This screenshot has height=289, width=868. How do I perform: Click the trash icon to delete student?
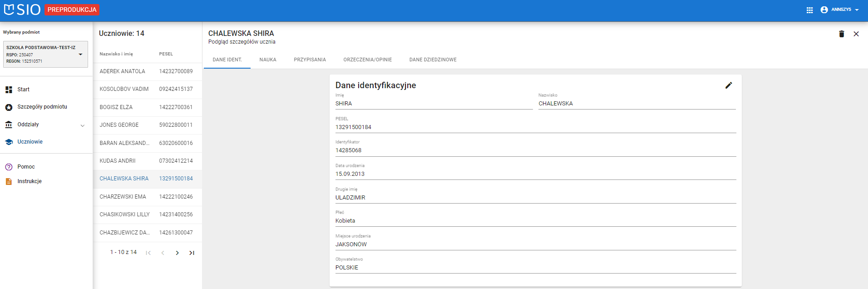tap(841, 34)
